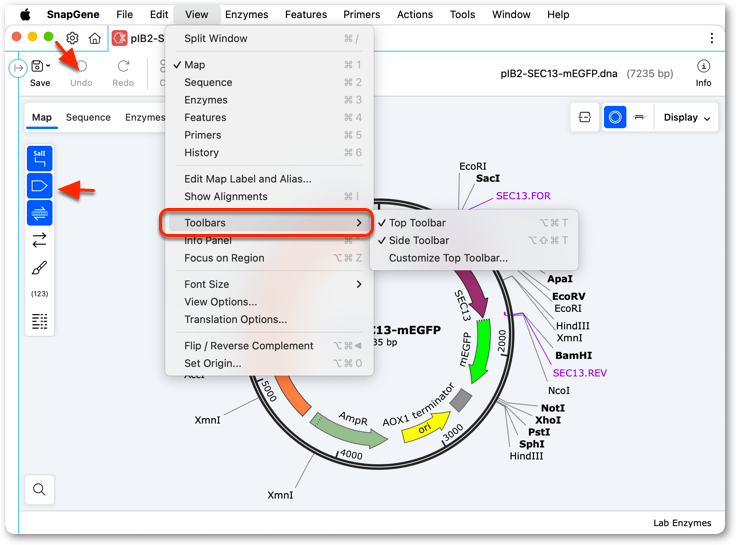Open the Primers menu in menu bar
The width and height of the screenshot is (736, 545).
[362, 15]
